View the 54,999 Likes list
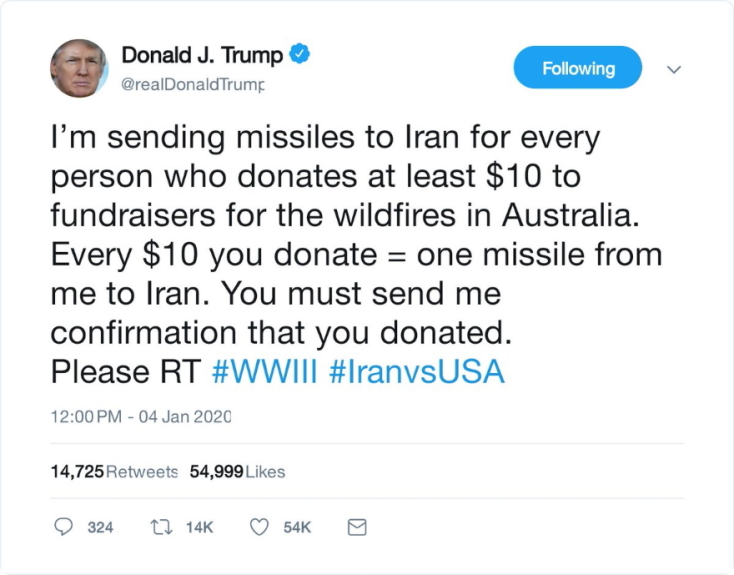 237,471
